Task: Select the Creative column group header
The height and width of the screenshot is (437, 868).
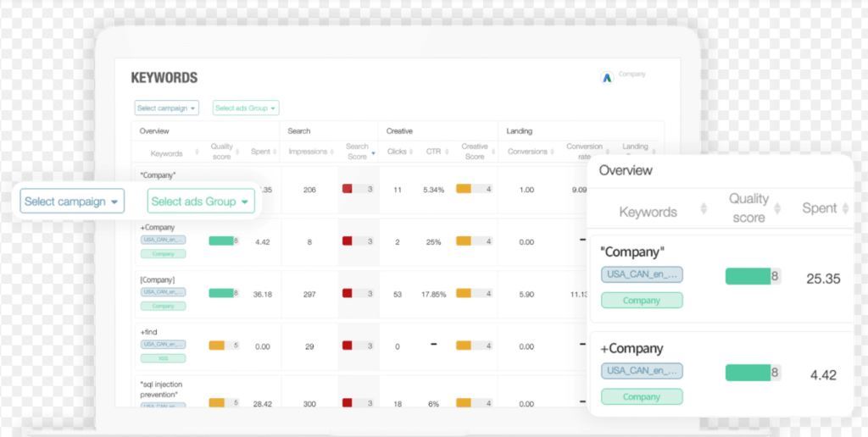Action: click(400, 131)
